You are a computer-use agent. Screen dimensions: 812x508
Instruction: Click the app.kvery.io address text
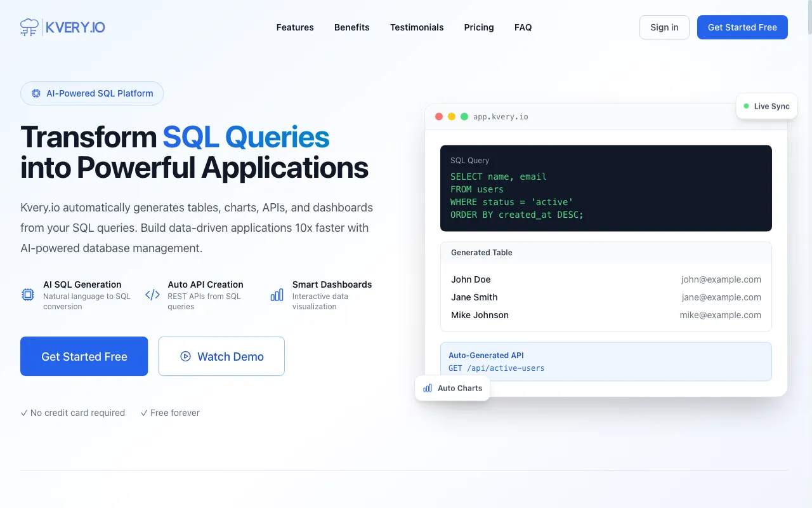point(501,117)
